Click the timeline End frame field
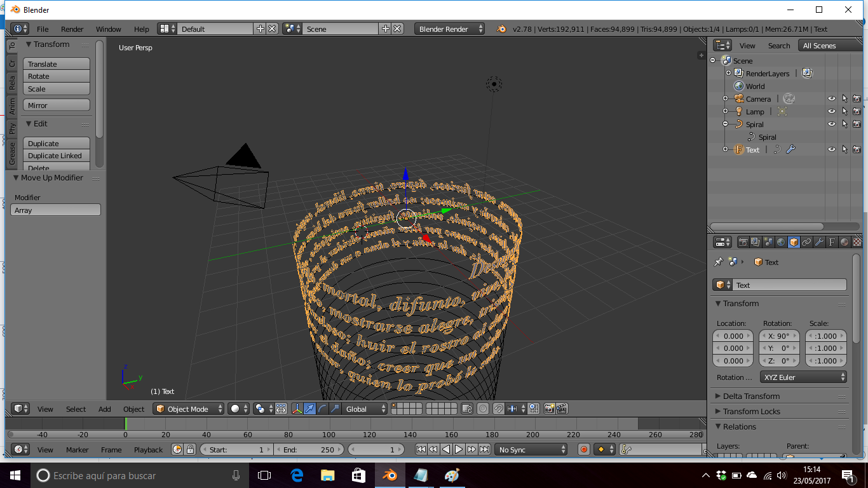This screenshot has width=868, height=488. pos(309,449)
